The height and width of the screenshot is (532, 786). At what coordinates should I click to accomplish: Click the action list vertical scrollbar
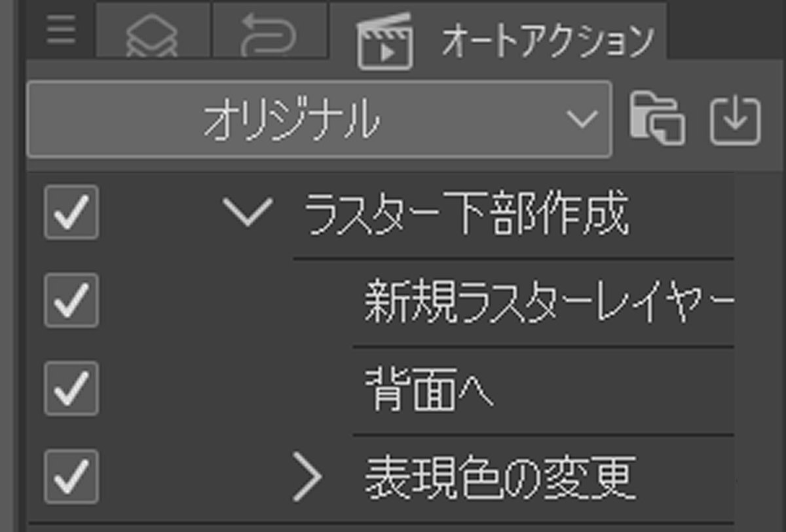(x=758, y=352)
